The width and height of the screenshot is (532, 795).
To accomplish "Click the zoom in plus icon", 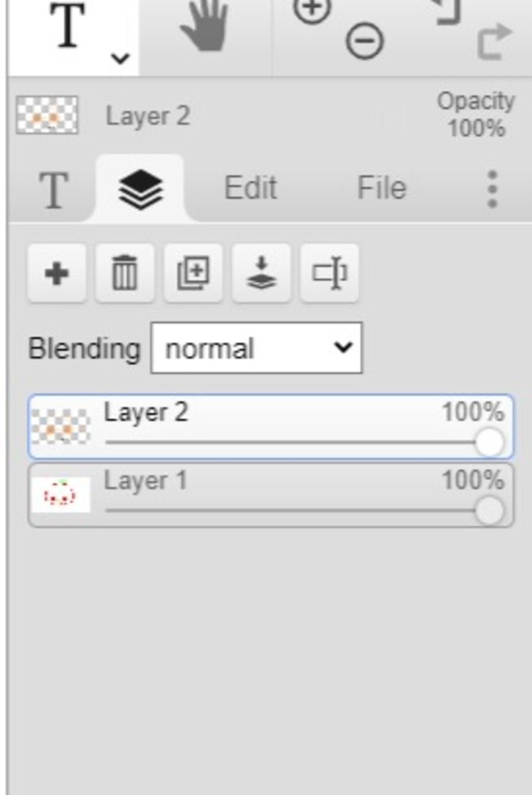I will [x=312, y=9].
